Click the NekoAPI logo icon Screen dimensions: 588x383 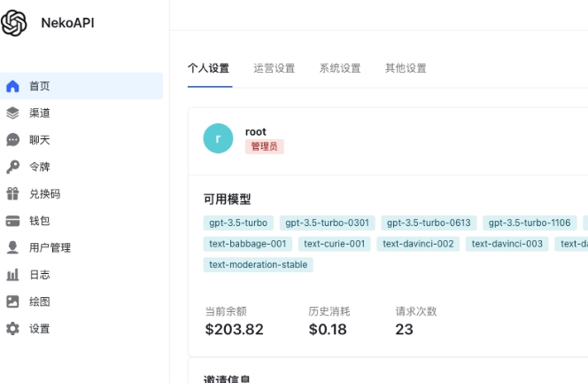[14, 24]
